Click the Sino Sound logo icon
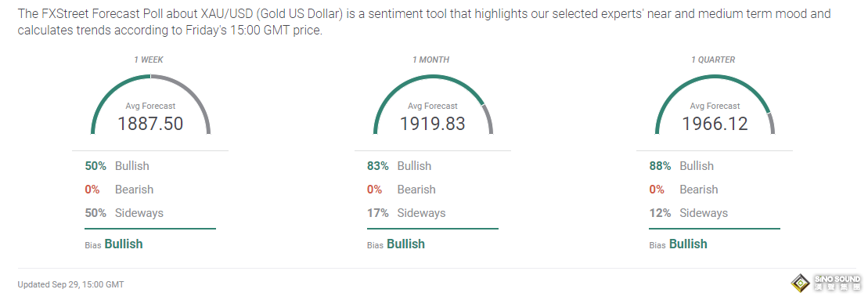Viewport: 868px width, 300px height. coord(801,282)
